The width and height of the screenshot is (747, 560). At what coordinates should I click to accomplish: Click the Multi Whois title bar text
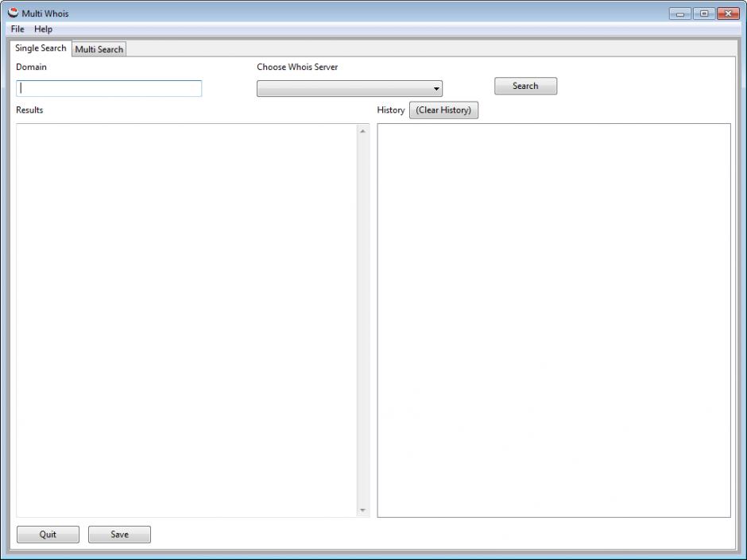click(45, 14)
